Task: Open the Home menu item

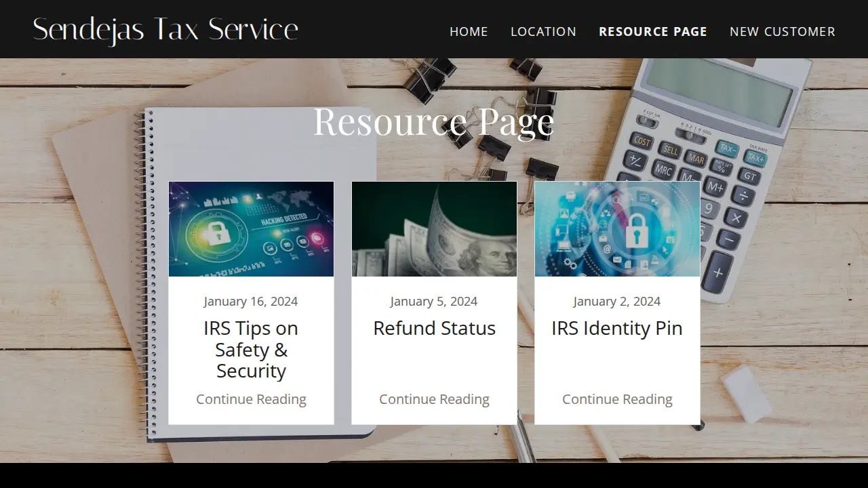Action: pyautogui.click(x=469, y=32)
